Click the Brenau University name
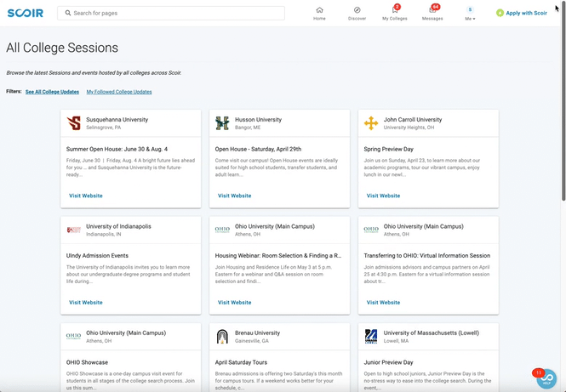The height and width of the screenshot is (392, 566). 257,332
